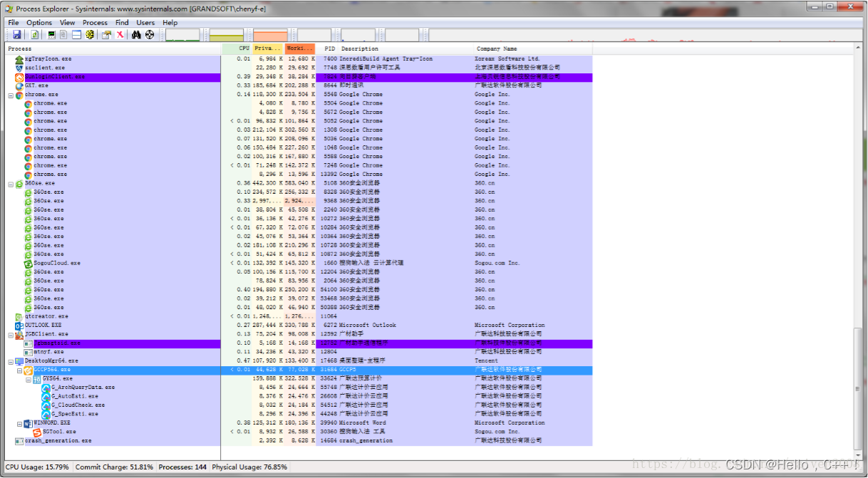Image resolution: width=868 pixels, height=478 pixels.
Task: Open the View menu
Action: click(68, 23)
